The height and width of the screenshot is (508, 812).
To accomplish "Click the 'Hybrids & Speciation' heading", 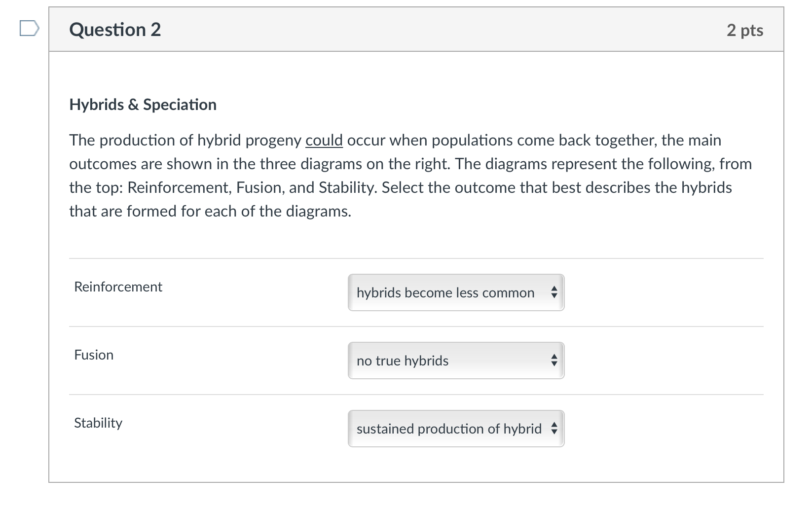I will [143, 105].
